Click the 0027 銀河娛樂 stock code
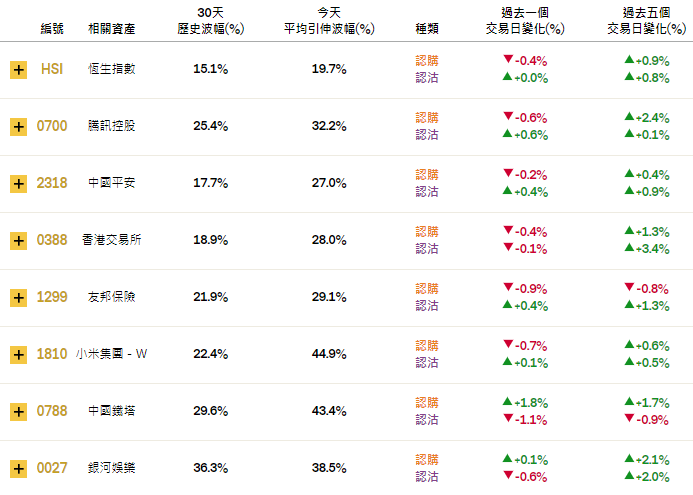The image size is (693, 495). 52,468
